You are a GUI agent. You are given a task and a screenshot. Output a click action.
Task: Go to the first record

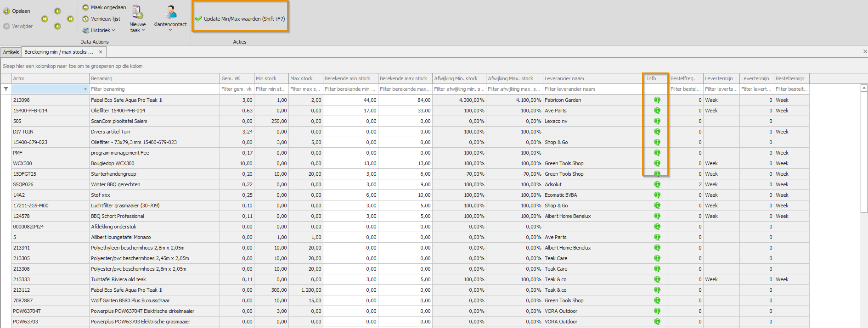pos(45,19)
